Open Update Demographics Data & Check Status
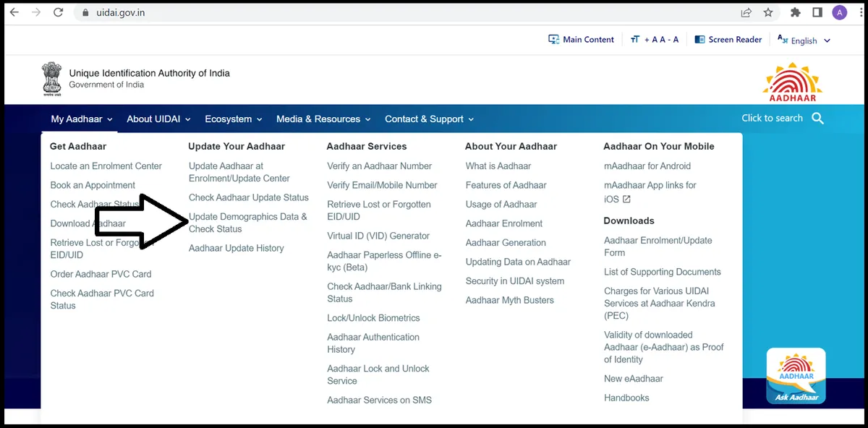Image resolution: width=868 pixels, height=428 pixels. pos(247,223)
